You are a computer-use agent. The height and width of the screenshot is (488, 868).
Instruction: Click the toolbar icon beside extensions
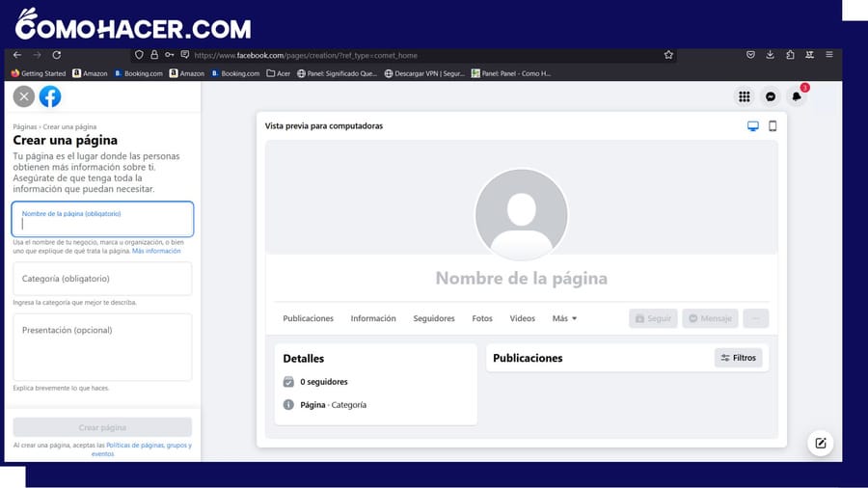point(810,55)
